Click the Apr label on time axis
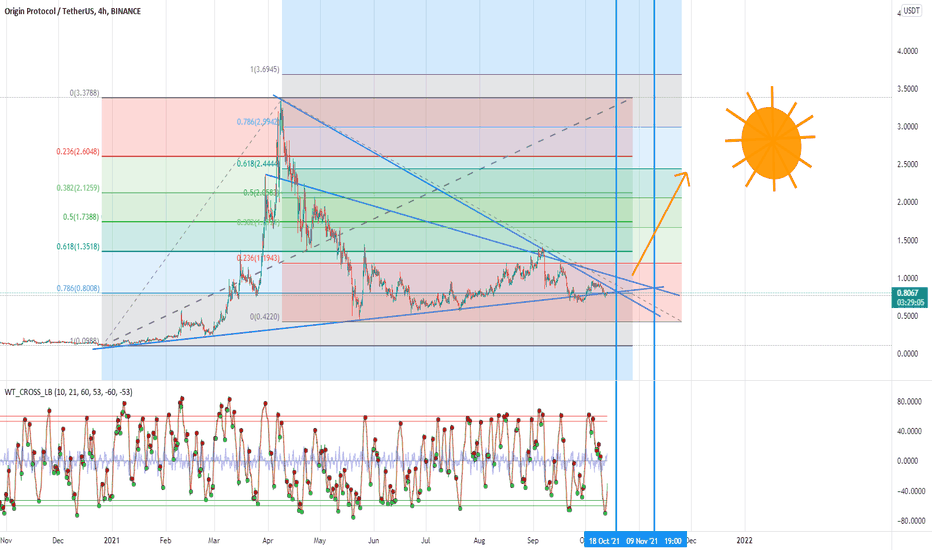 [267, 540]
